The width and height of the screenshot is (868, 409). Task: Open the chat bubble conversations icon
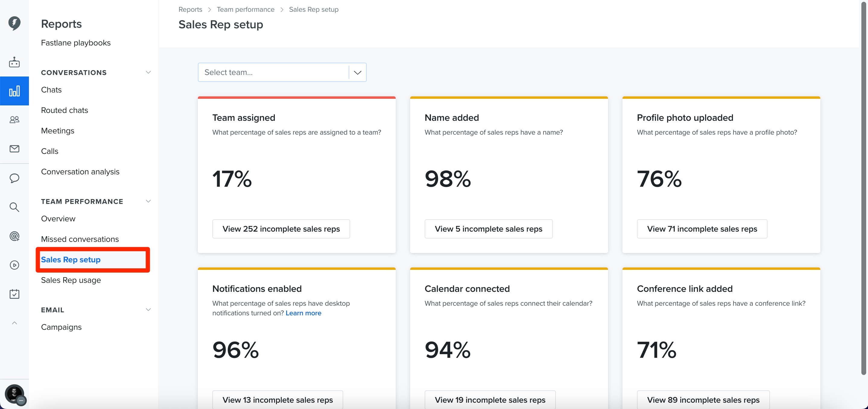click(14, 178)
